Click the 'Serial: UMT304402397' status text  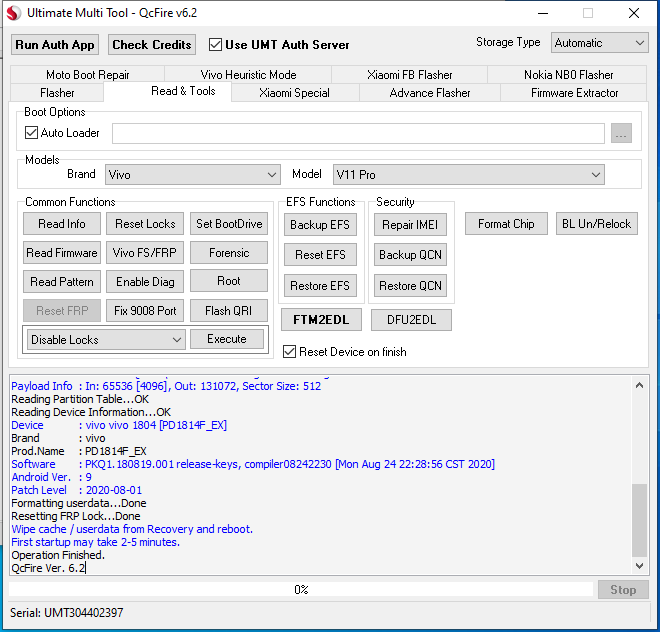pyautogui.click(x=67, y=613)
